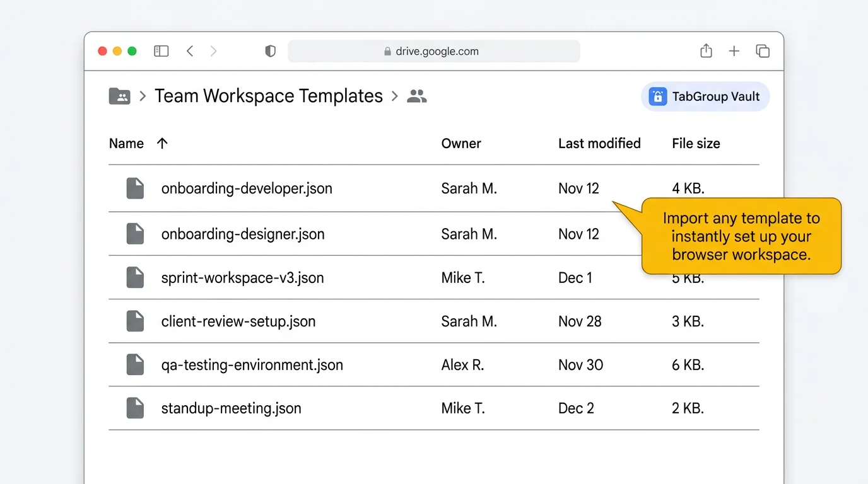Click the shared folder icon in breadcrumb
Screen dimensions: 868x484
(119, 96)
